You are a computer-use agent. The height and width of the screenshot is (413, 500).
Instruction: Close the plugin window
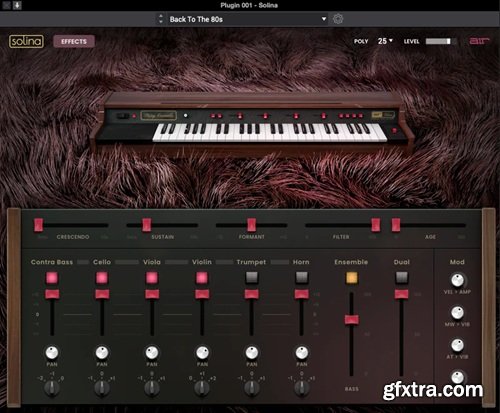pos(6,5)
